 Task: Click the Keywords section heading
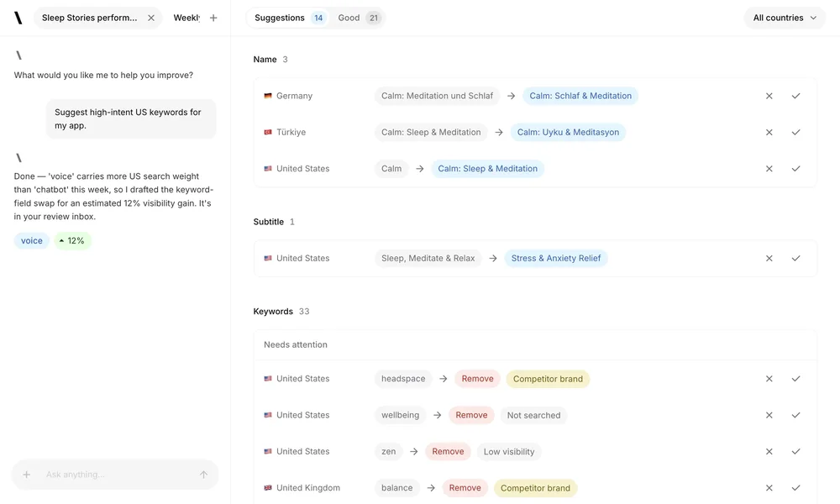(273, 312)
